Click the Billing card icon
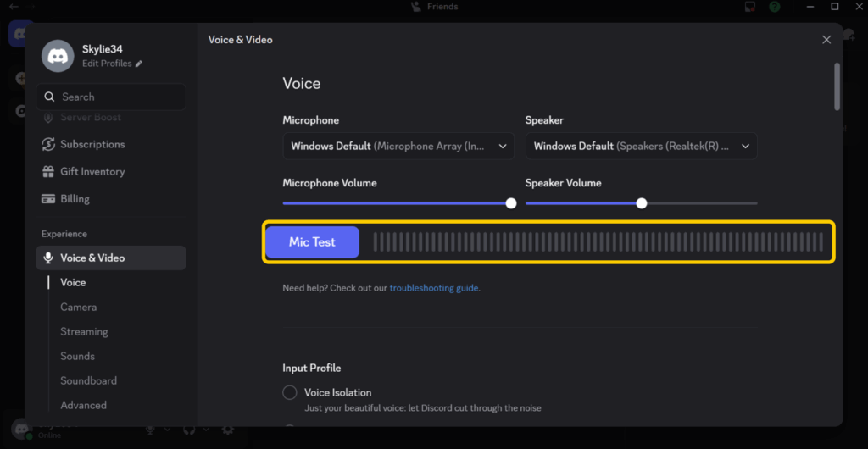Viewport: 868px width, 449px height. [x=48, y=199]
